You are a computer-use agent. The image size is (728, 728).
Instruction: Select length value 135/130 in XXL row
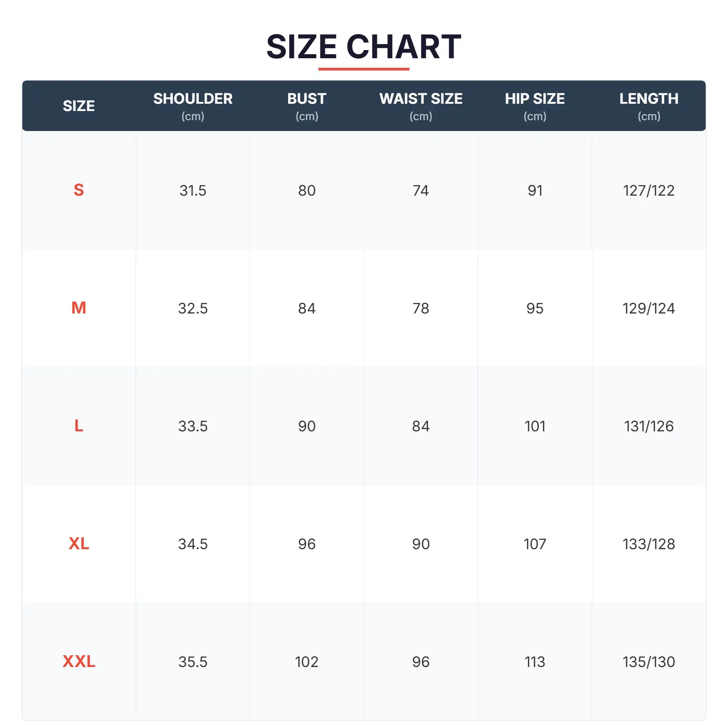coord(649,662)
